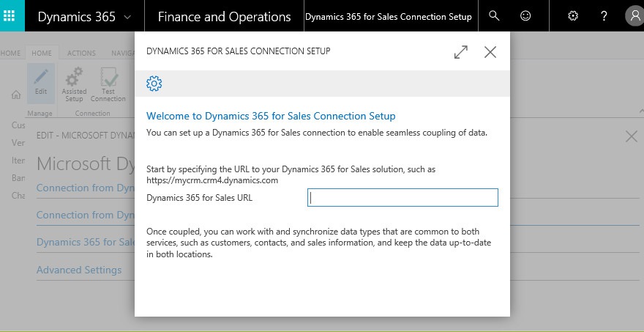Click the background home house icon
The height and width of the screenshot is (332, 644).
click(16, 95)
